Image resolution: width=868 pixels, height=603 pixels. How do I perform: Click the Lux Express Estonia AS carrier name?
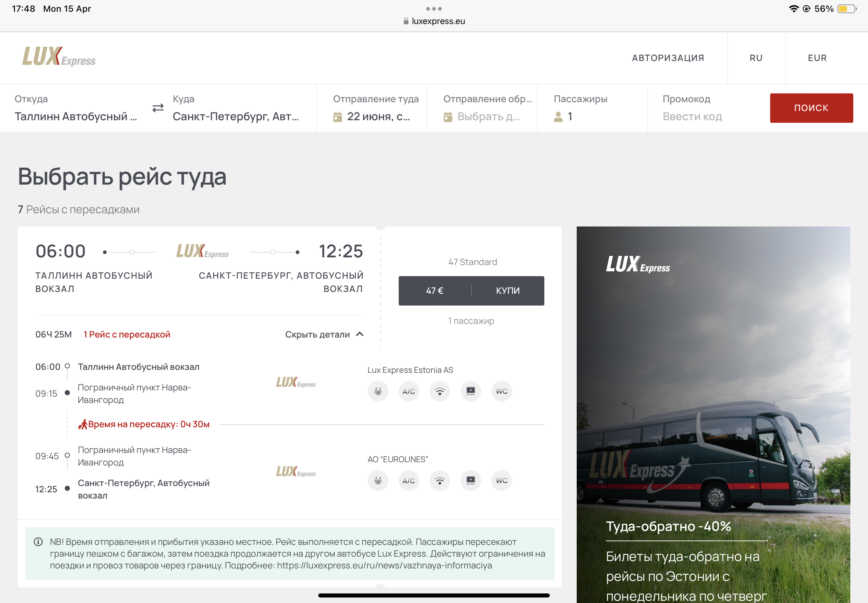410,370
